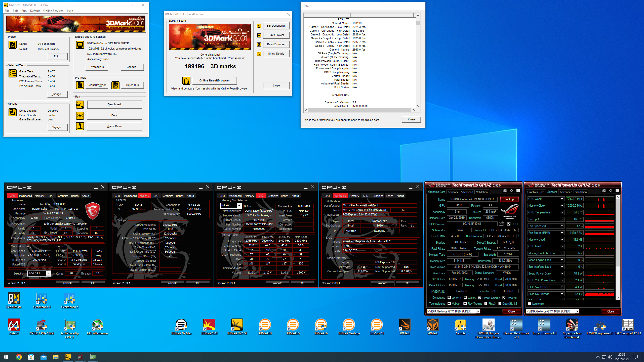Open 3DMark2000 desktop icon
The image size is (644, 362).
209,327
